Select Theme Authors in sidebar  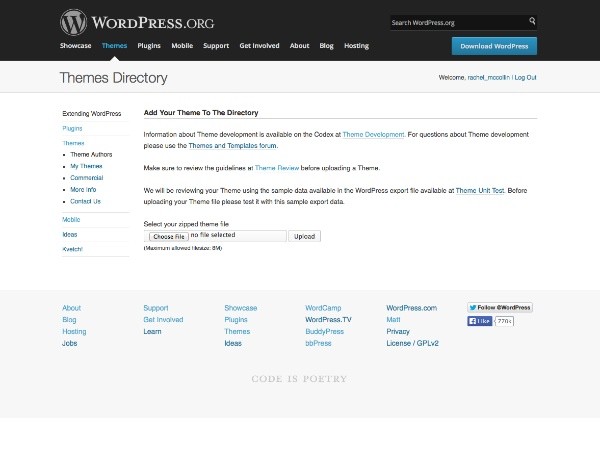tap(91, 154)
